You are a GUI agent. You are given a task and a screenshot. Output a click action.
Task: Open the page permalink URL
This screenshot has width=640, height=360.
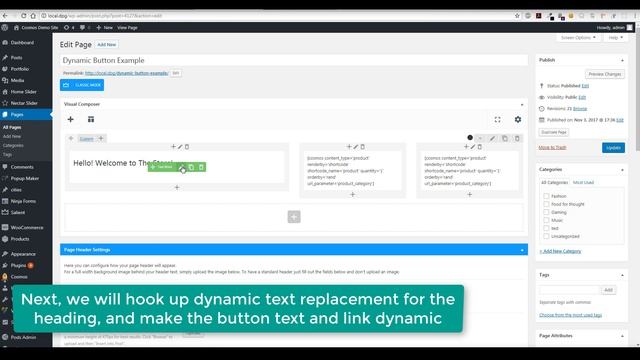pos(127,73)
